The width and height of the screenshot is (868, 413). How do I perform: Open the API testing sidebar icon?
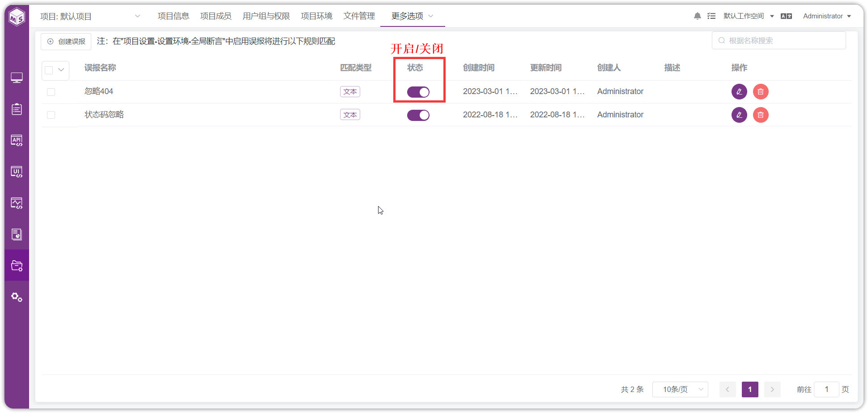coord(17,140)
